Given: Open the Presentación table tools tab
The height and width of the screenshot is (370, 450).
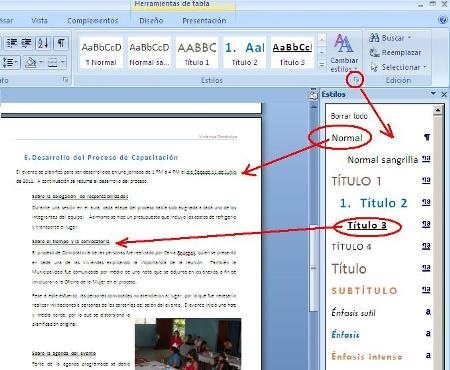Looking at the screenshot, I should click(204, 21).
